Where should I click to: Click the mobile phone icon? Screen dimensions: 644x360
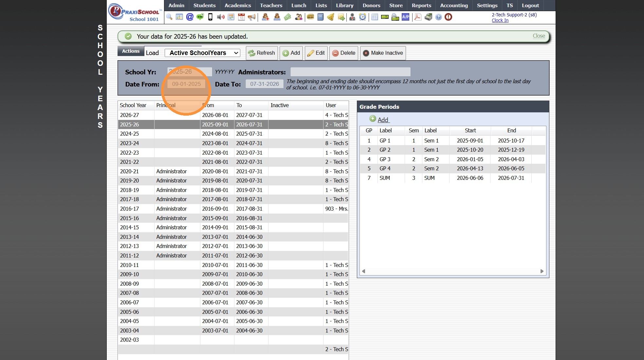coord(210,17)
